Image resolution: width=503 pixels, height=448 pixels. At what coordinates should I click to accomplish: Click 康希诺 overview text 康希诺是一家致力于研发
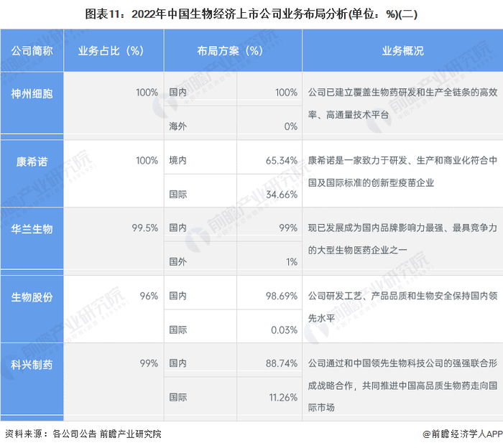(402, 172)
